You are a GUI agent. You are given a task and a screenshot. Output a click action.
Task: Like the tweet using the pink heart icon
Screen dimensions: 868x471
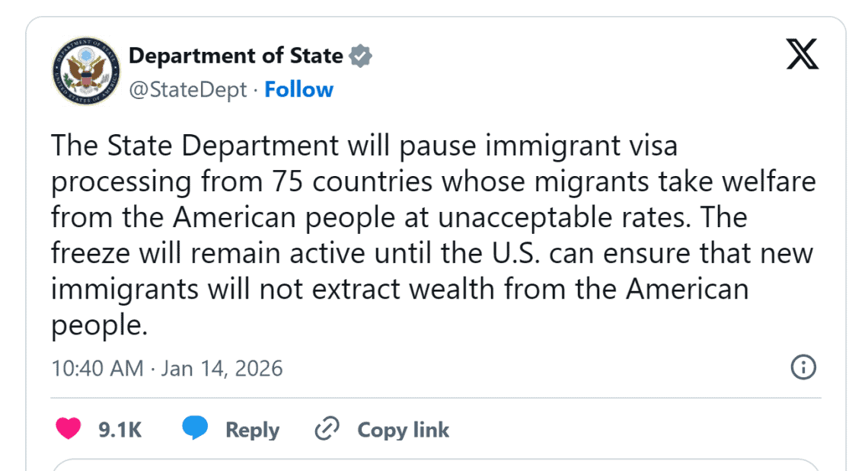[x=67, y=429]
